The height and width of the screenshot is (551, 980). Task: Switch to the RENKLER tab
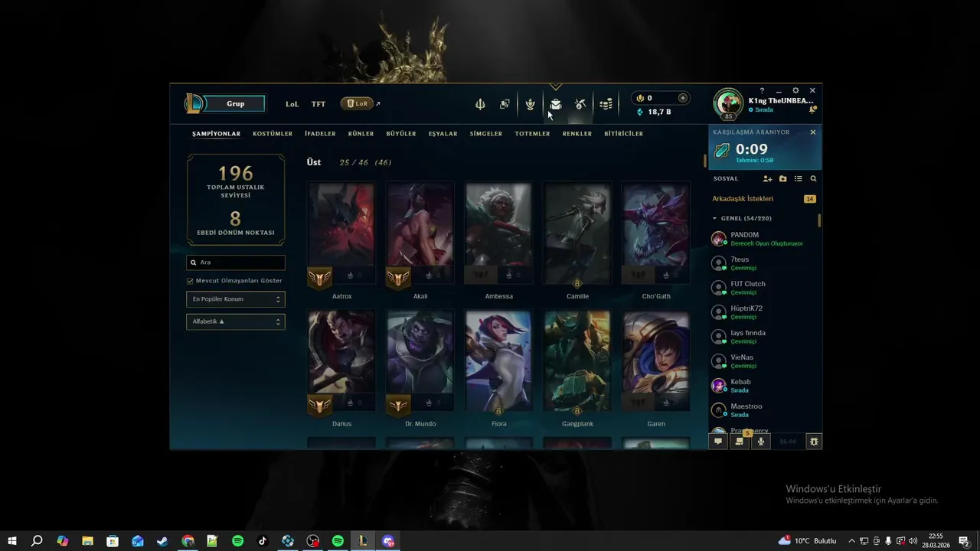577,134
